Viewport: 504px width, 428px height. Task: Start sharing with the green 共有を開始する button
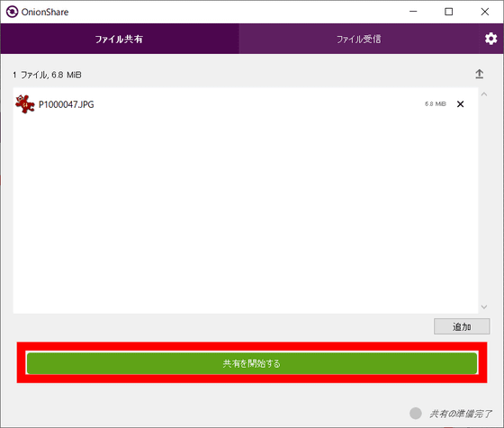pyautogui.click(x=252, y=363)
